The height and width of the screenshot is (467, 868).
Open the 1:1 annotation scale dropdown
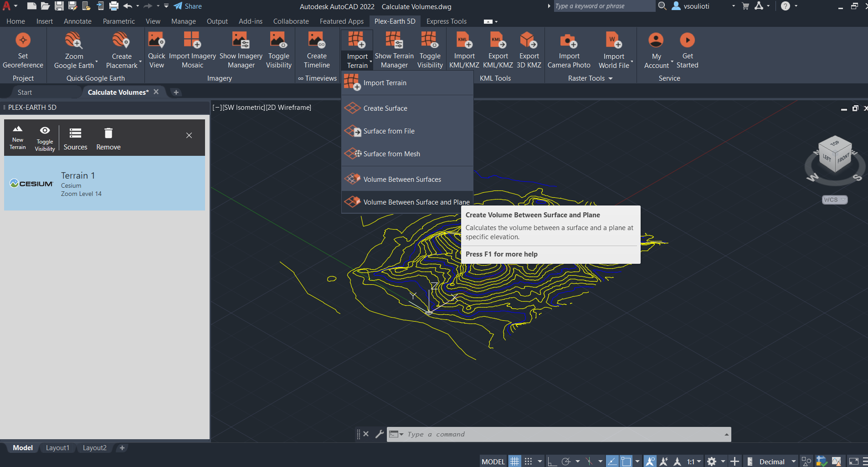tap(694, 462)
